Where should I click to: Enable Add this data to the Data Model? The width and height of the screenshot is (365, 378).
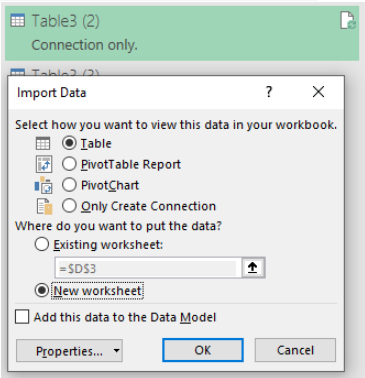tap(22, 317)
